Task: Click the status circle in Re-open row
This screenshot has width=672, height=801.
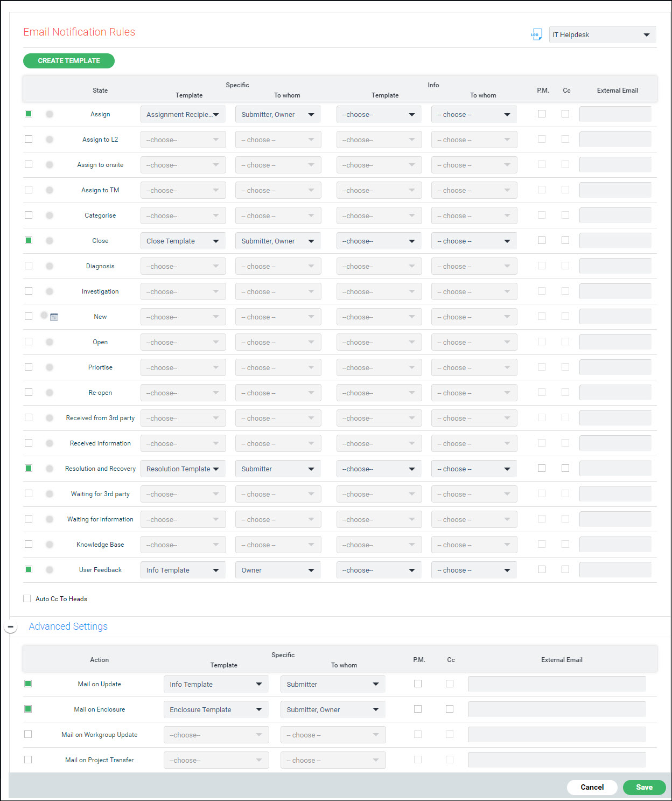Action: [50, 393]
